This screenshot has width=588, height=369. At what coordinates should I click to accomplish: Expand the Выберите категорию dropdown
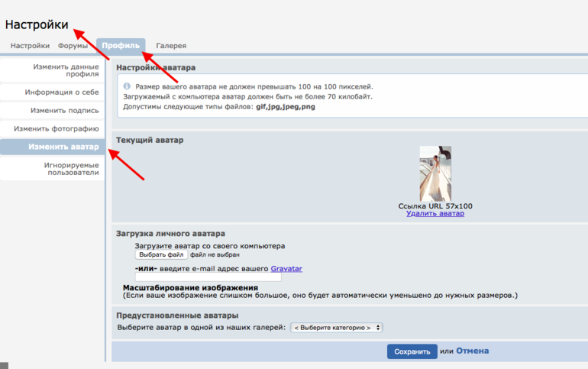pyautogui.click(x=337, y=328)
